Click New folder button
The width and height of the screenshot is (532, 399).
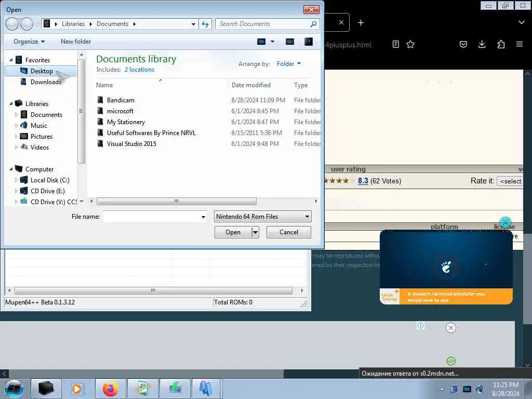(76, 42)
